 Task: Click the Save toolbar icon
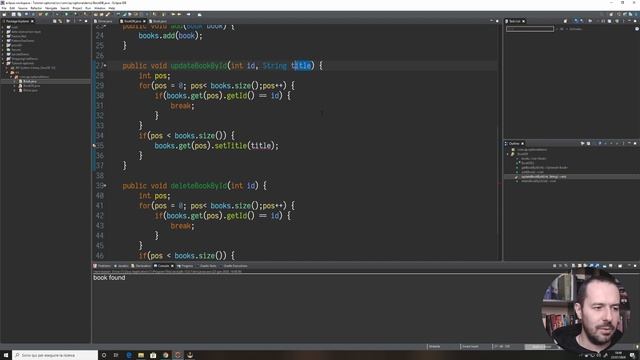point(13,14)
